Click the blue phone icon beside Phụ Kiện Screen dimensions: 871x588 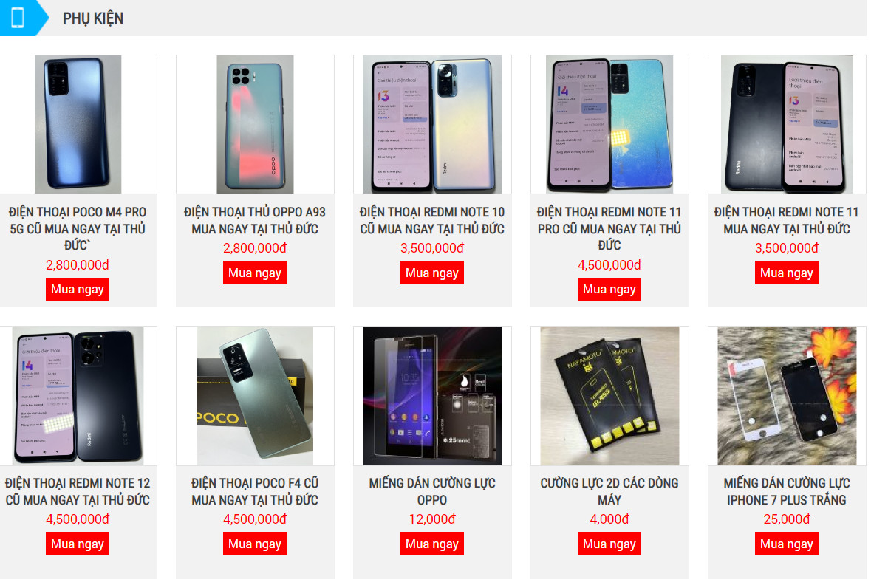(x=18, y=18)
